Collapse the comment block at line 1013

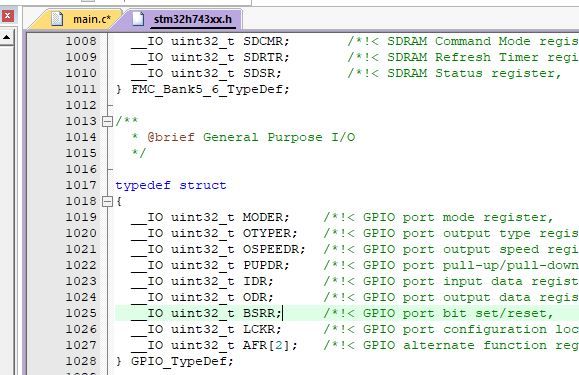107,121
